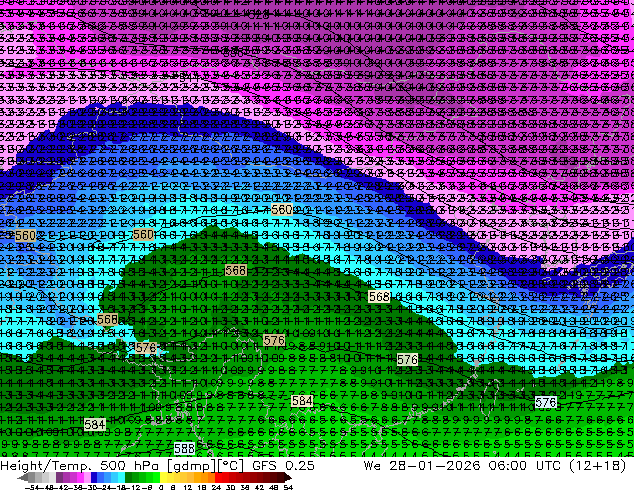
Task: Click the 'GFS 0.25' model label
Action: tap(283, 466)
